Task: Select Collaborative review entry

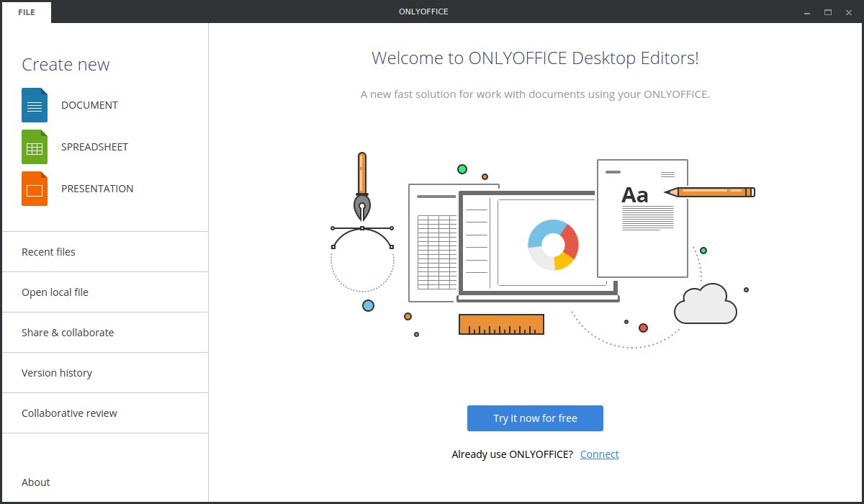Action: pyautogui.click(x=105, y=413)
